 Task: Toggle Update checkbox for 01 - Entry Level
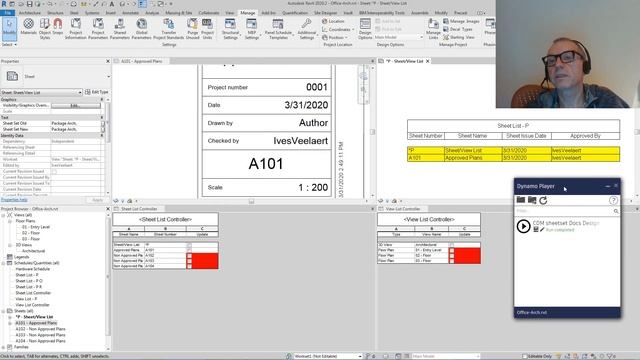click(x=451, y=250)
